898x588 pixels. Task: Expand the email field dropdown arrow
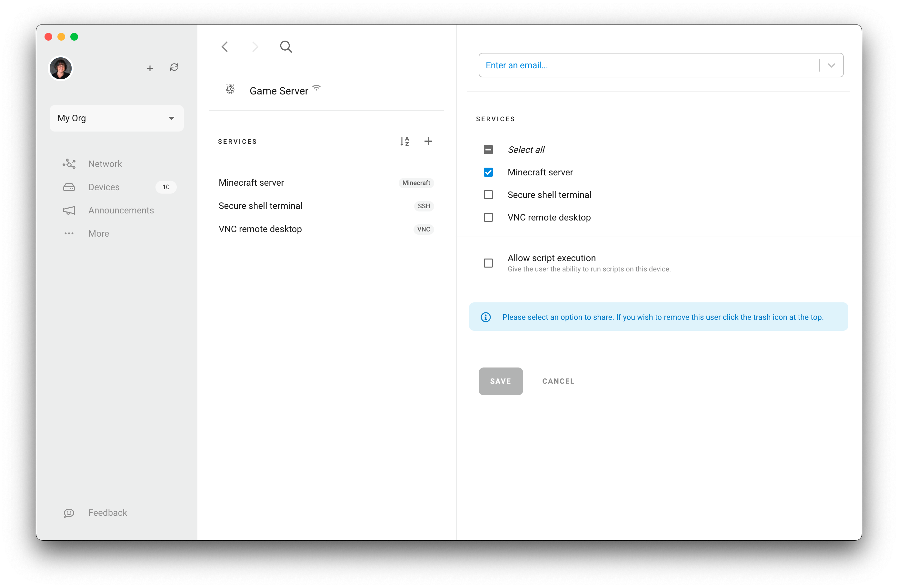click(x=831, y=65)
